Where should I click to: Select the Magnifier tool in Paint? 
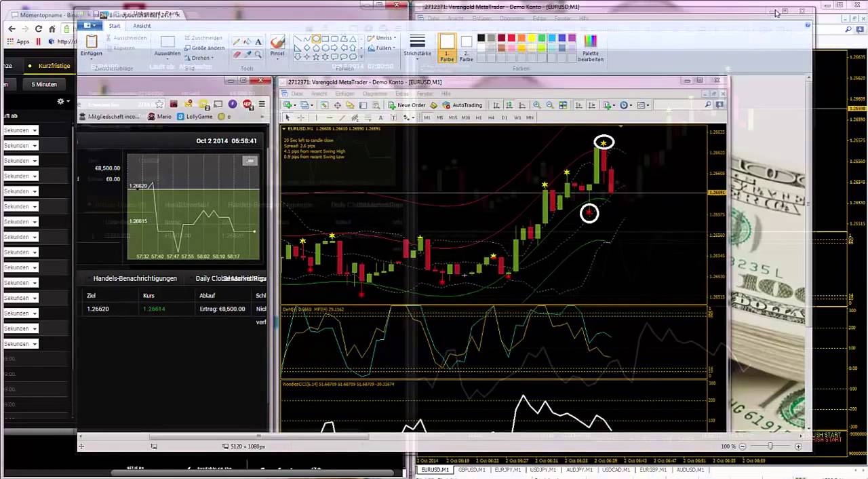(258, 54)
